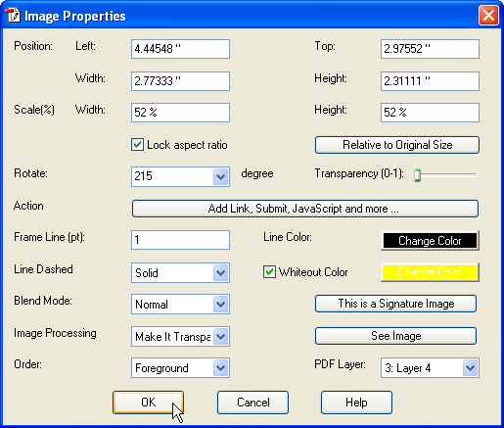The image size is (504, 428).
Task: Click Add Link, Submit, JavaScript button
Action: pos(305,209)
